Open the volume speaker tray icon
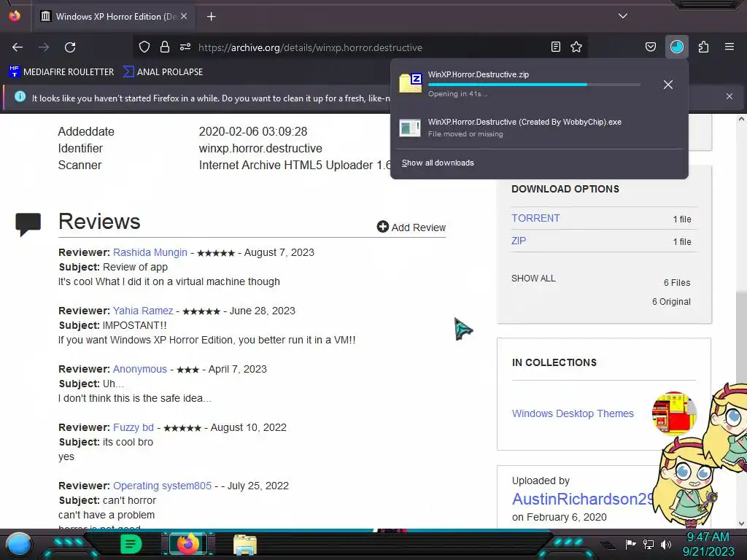Image resolution: width=747 pixels, height=560 pixels. coord(666,544)
